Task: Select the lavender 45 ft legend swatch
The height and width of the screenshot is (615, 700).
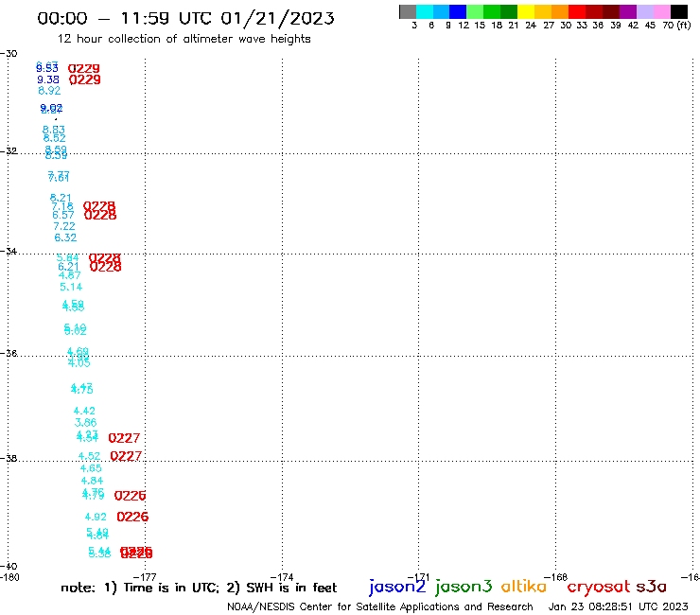Action: 645,11
